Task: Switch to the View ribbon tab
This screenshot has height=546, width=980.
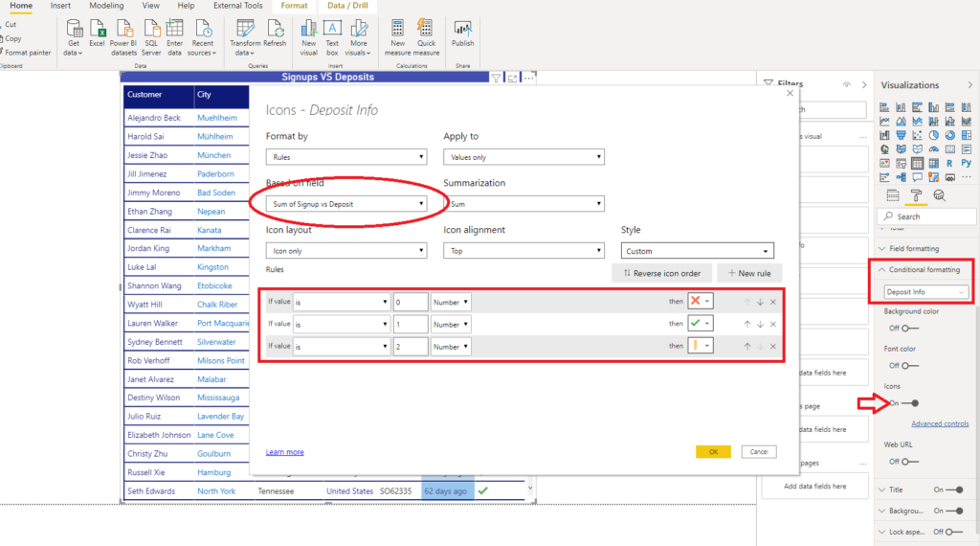Action: (x=150, y=6)
